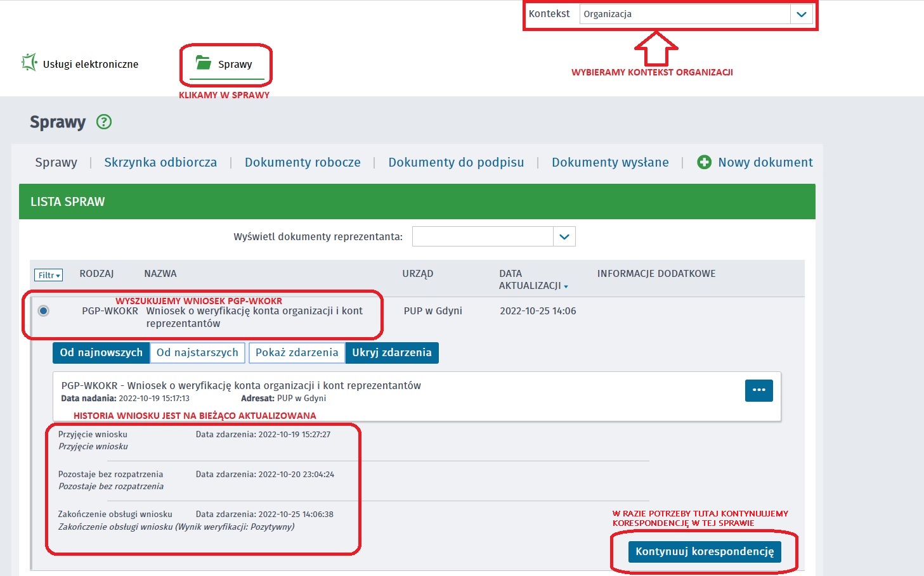Image resolution: width=924 pixels, height=576 pixels.
Task: Open the Wyświetl dokumenty reprezentanta dropdown
Action: coord(564,237)
